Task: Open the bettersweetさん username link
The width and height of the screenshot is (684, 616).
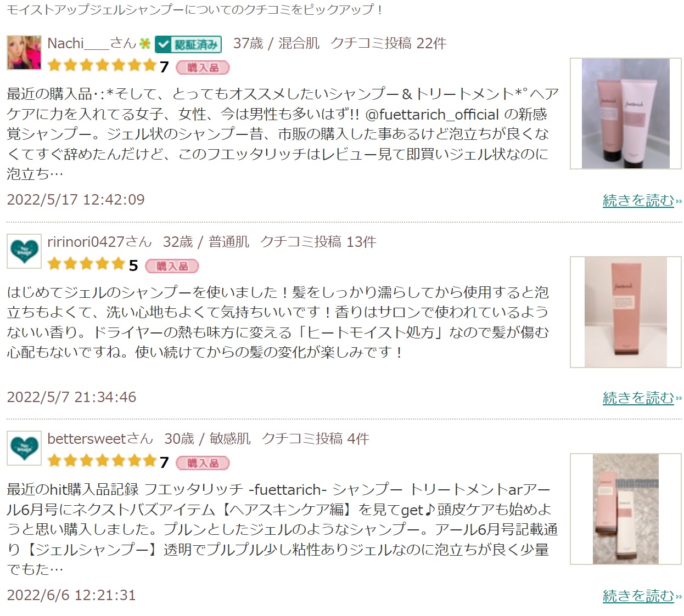Action: pyautogui.click(x=100, y=439)
